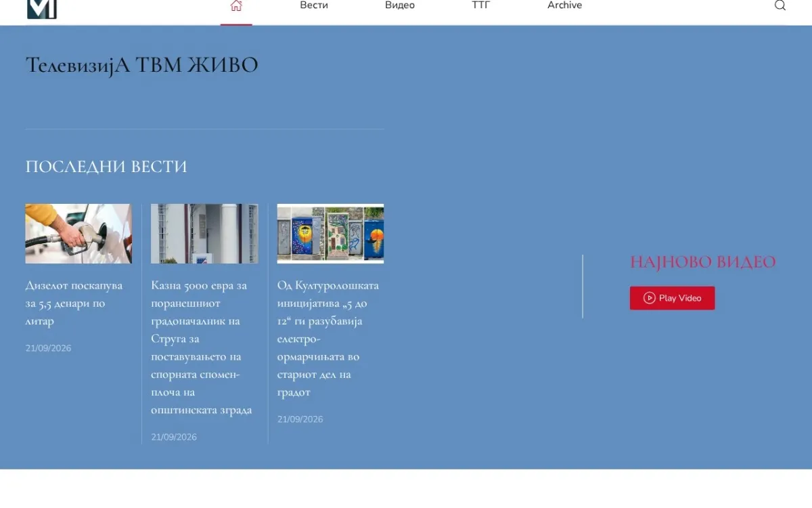Click the date under the Struga fine article
Image resolution: width=812 pixels, height=508 pixels.
coord(174,437)
